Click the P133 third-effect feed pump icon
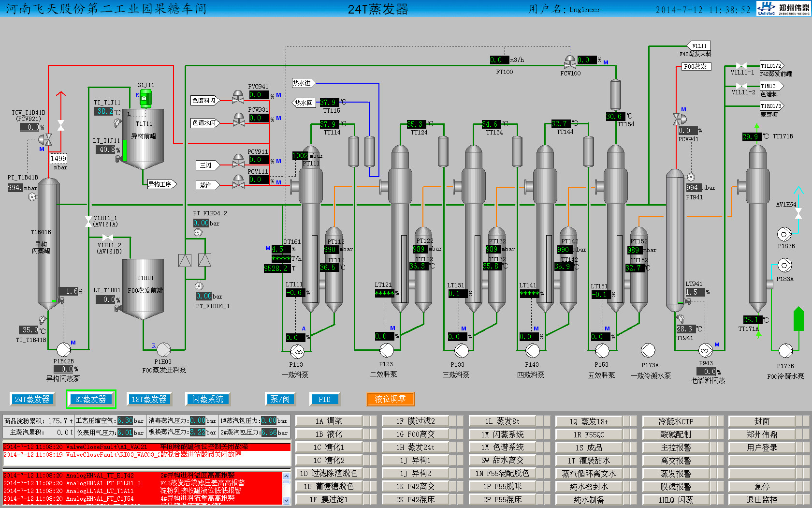Viewport: 812px width, 508px height. [x=461, y=350]
